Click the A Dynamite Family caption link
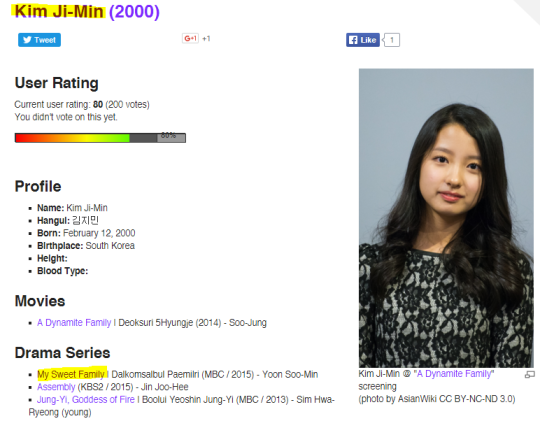540x421 pixels. point(454,374)
